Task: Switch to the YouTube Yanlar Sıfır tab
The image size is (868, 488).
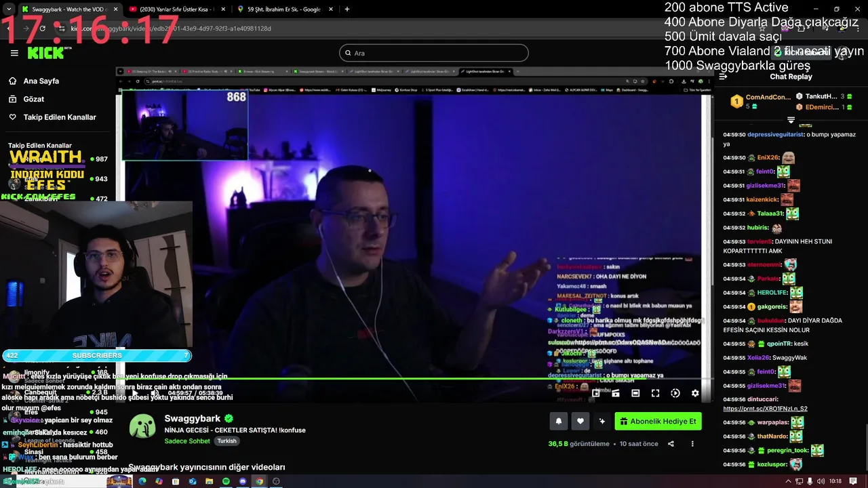Action: (x=176, y=9)
